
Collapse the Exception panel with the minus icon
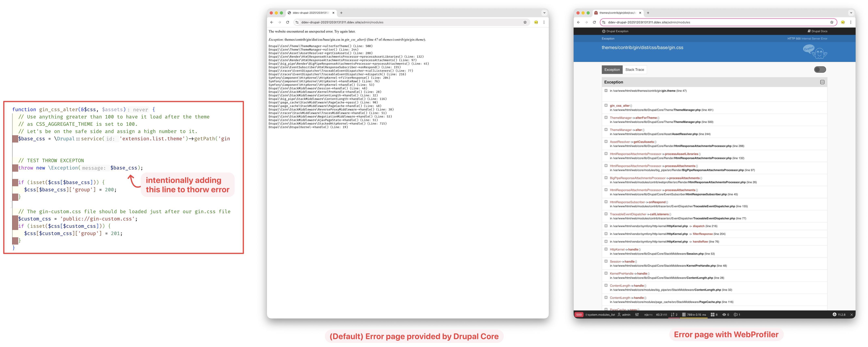(x=822, y=82)
